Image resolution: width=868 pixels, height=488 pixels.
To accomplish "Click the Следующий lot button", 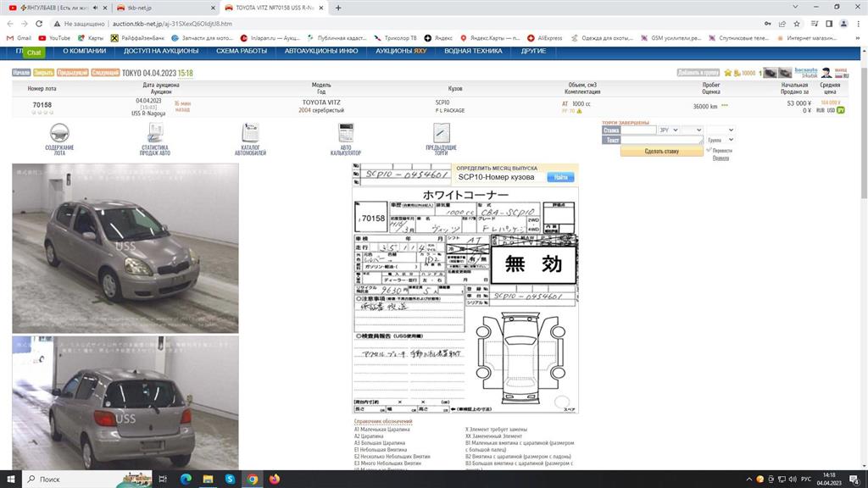I will tap(105, 73).
